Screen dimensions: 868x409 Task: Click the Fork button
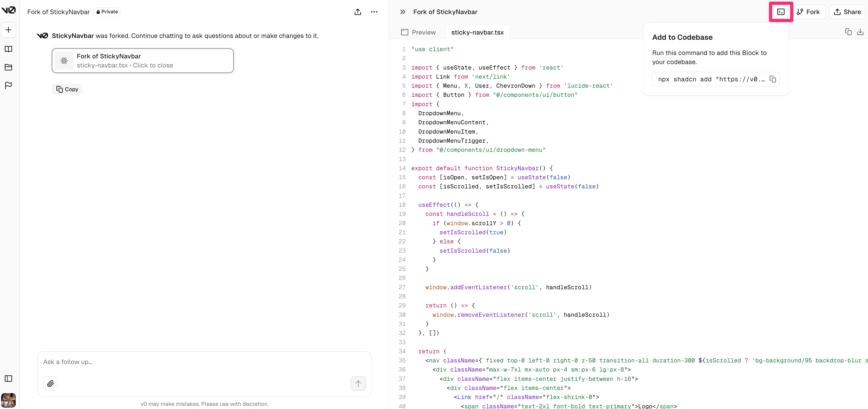[x=808, y=12]
